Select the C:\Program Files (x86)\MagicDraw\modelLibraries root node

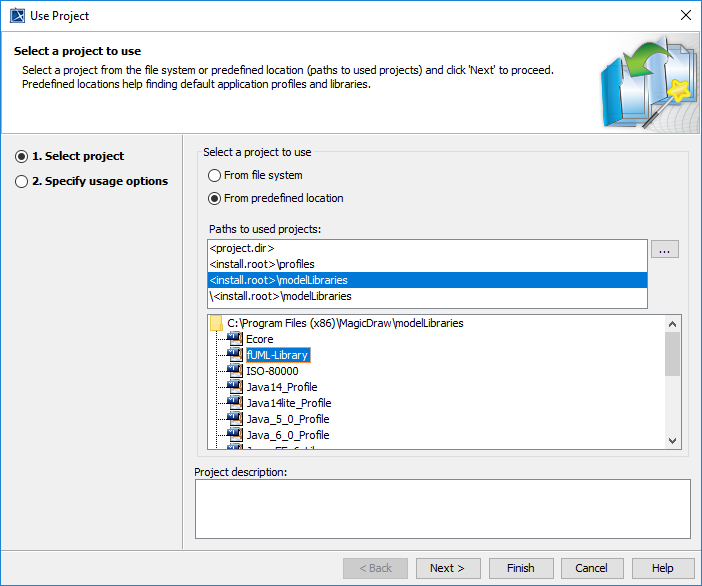[345, 323]
